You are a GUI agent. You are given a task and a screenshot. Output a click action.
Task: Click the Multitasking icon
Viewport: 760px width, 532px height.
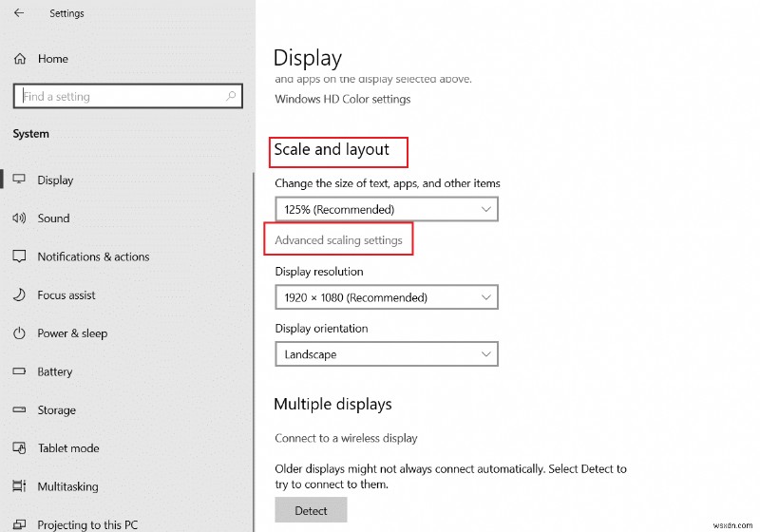(x=19, y=486)
